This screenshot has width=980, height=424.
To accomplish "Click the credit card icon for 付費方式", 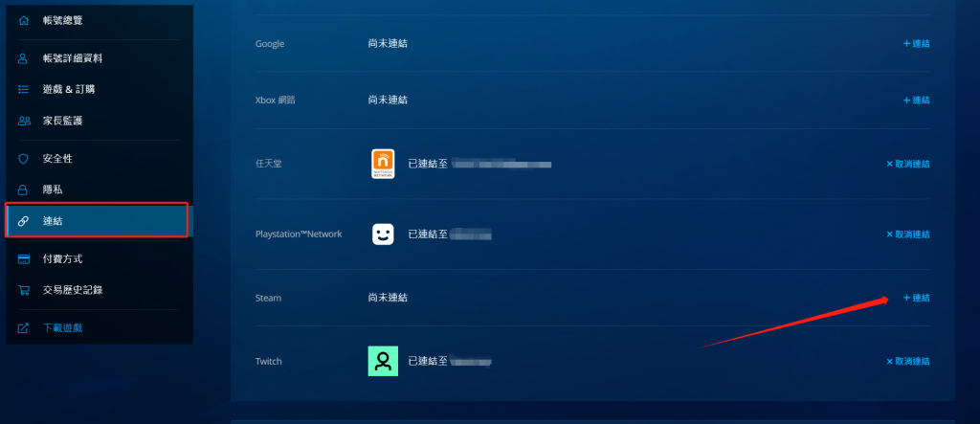I will coord(24,259).
